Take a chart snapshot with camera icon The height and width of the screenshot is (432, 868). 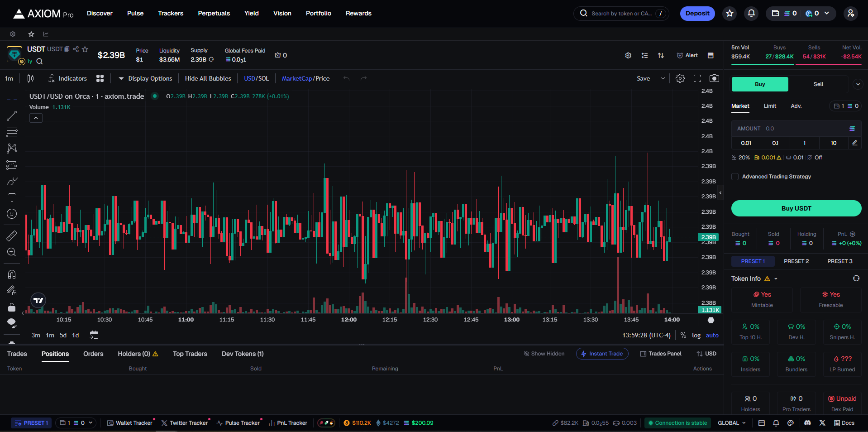point(714,78)
